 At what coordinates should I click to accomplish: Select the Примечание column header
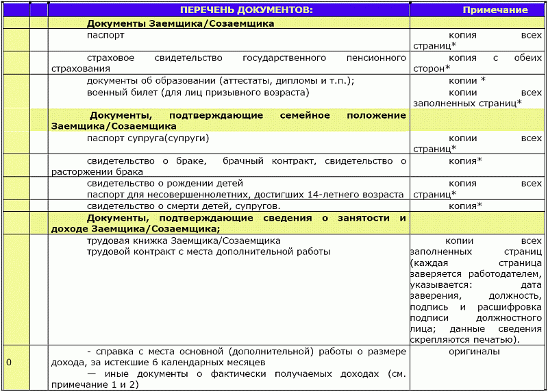[495, 10]
